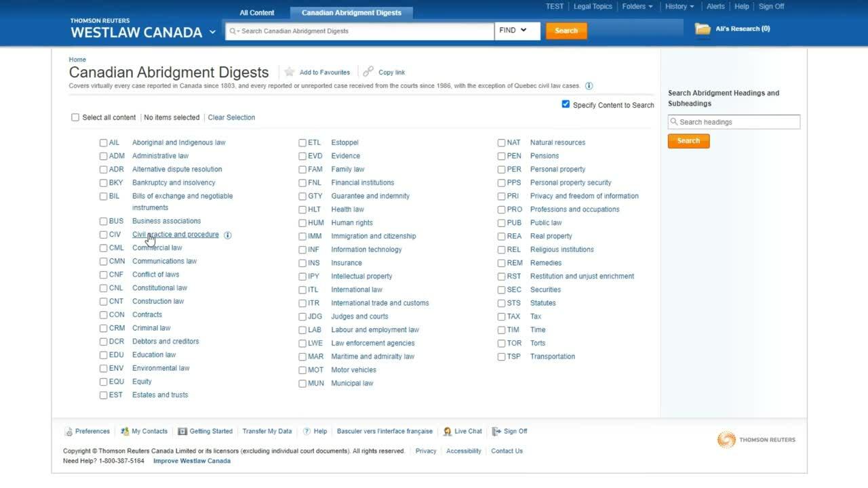Click the Sign Off icon in the footer
868x488 pixels.
(496, 432)
